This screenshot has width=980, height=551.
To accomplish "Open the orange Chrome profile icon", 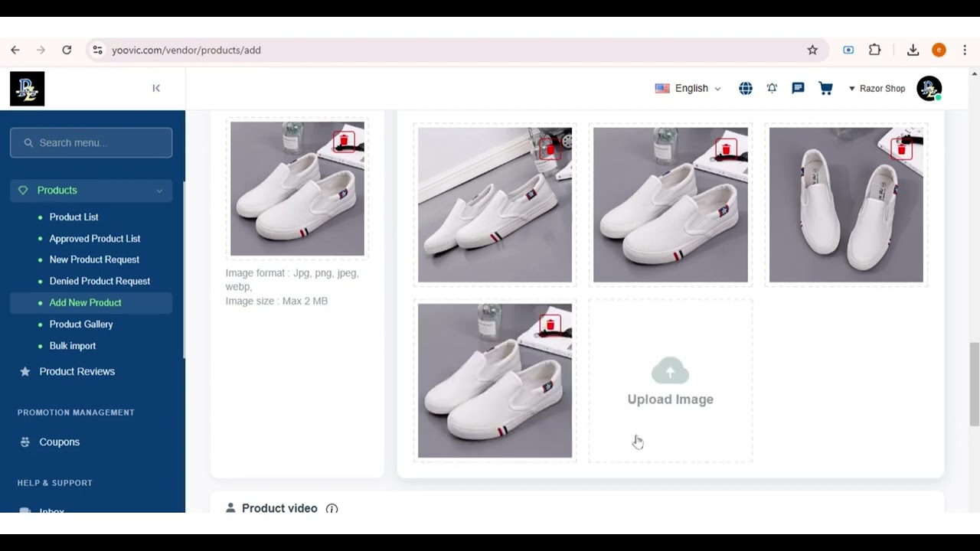I will (939, 50).
